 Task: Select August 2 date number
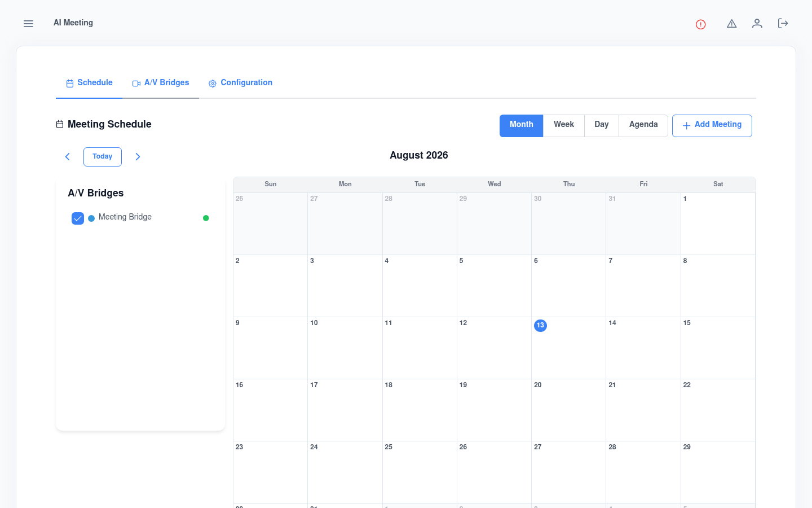point(237,261)
